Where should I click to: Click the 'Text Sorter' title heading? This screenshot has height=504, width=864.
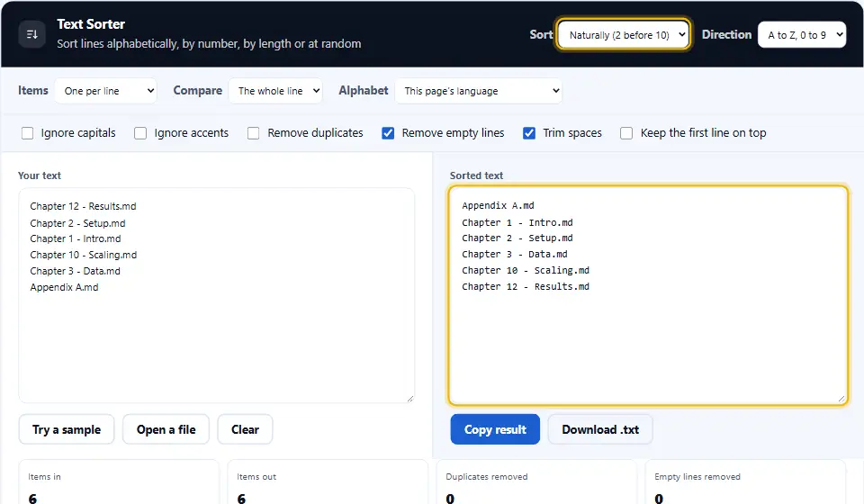pyautogui.click(x=91, y=24)
